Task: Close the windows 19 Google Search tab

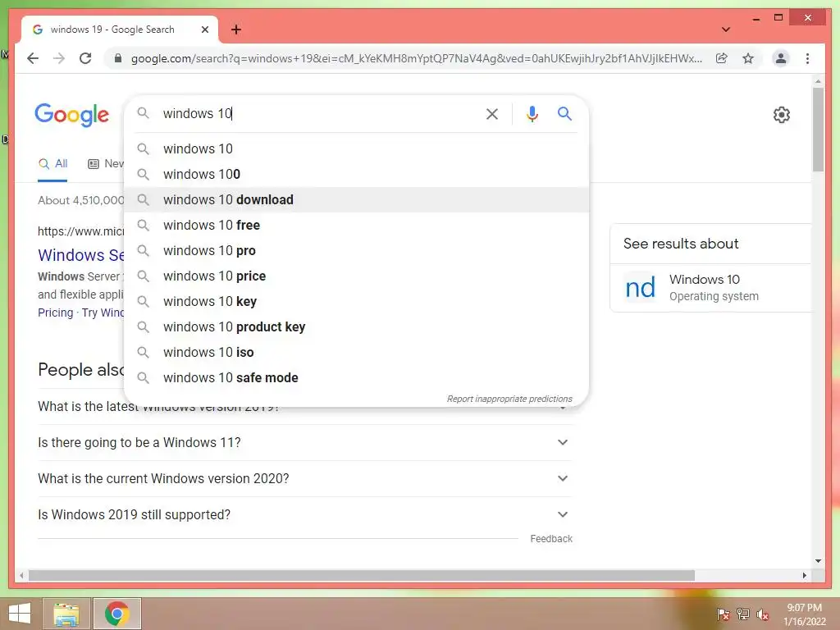Action: pyautogui.click(x=204, y=30)
